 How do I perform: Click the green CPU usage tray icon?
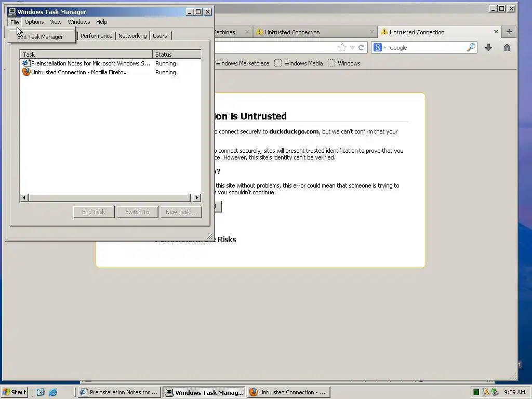476,392
